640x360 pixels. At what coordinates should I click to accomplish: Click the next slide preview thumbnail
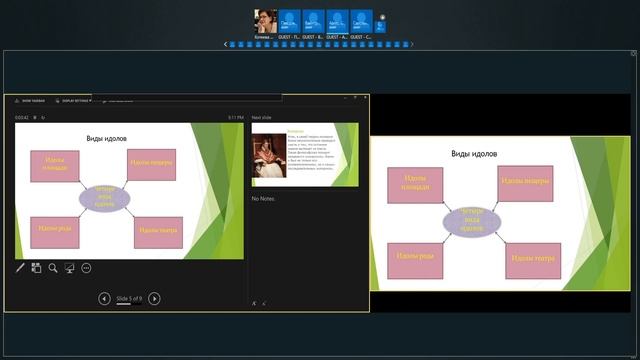[x=305, y=155]
